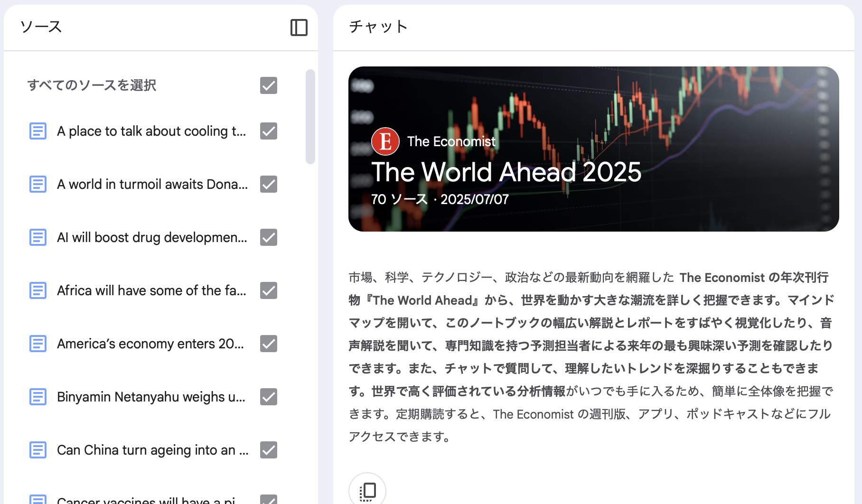Image resolution: width=862 pixels, height=504 pixels.
Task: Open source 'Can China turn ageing into an ...'
Action: 153,450
